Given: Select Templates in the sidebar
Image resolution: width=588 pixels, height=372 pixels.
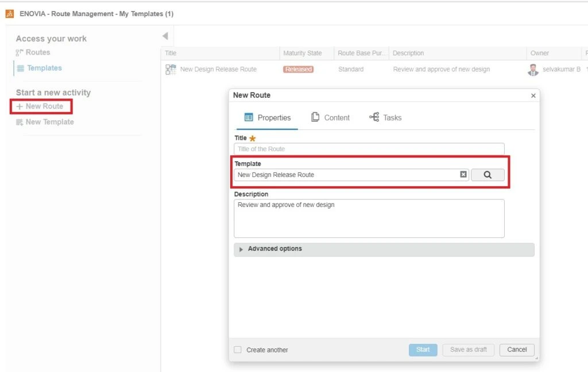Looking at the screenshot, I should click(40, 68).
